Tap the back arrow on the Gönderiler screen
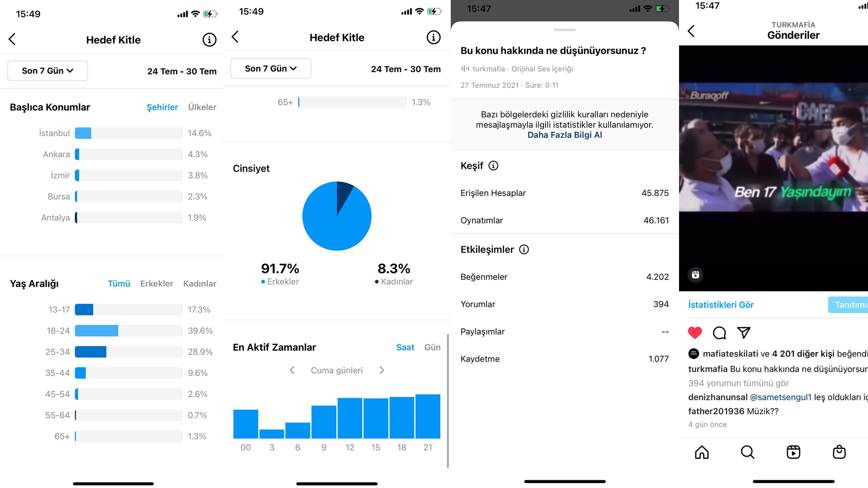The height and width of the screenshot is (488, 868). point(691,31)
